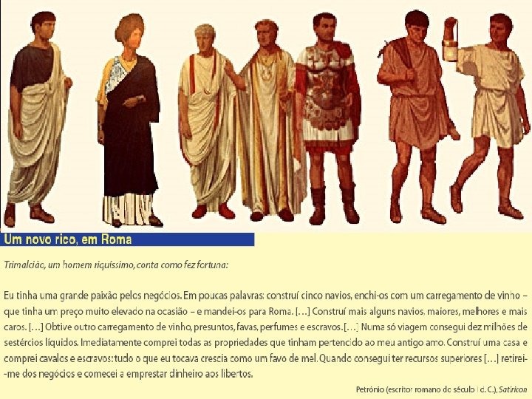Click the general's brown leather boots
Viewport: 532px width, 399px height.
click(333, 205)
